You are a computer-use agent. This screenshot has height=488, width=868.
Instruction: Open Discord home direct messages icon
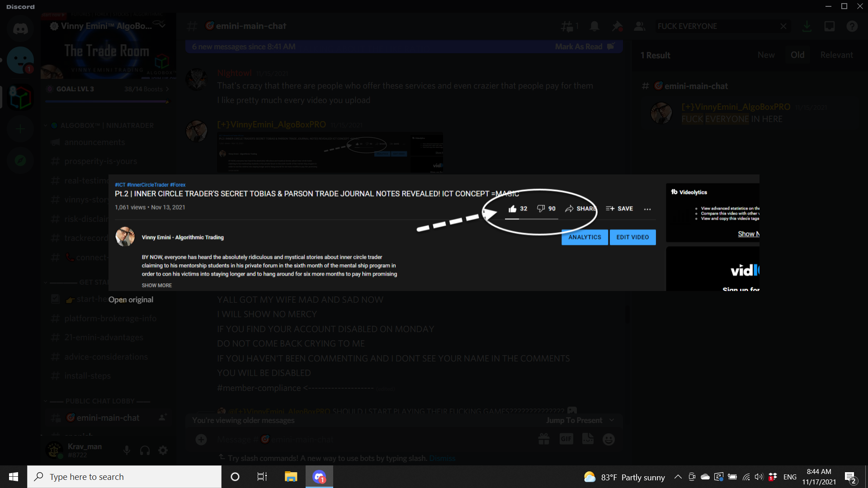coord(20,29)
